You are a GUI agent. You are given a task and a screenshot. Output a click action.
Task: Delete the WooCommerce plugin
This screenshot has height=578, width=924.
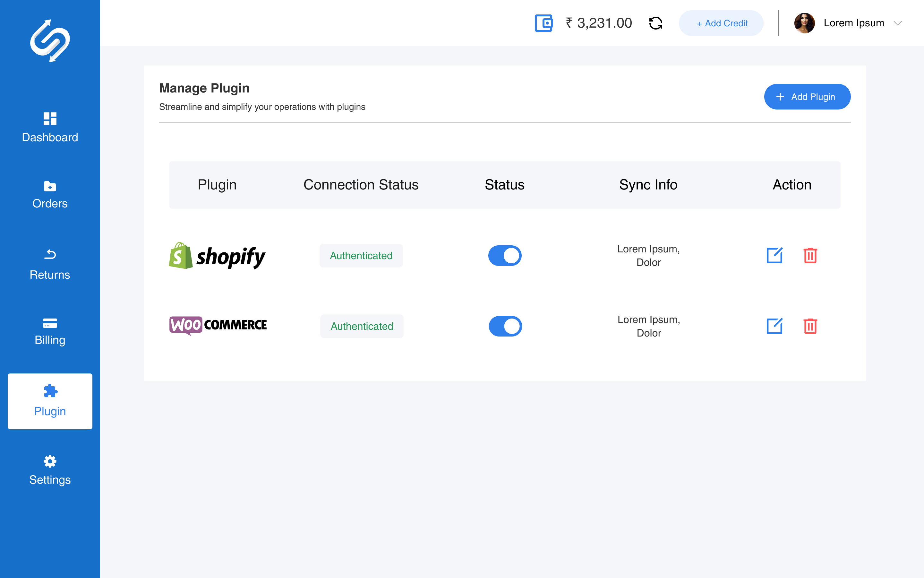coord(810,326)
